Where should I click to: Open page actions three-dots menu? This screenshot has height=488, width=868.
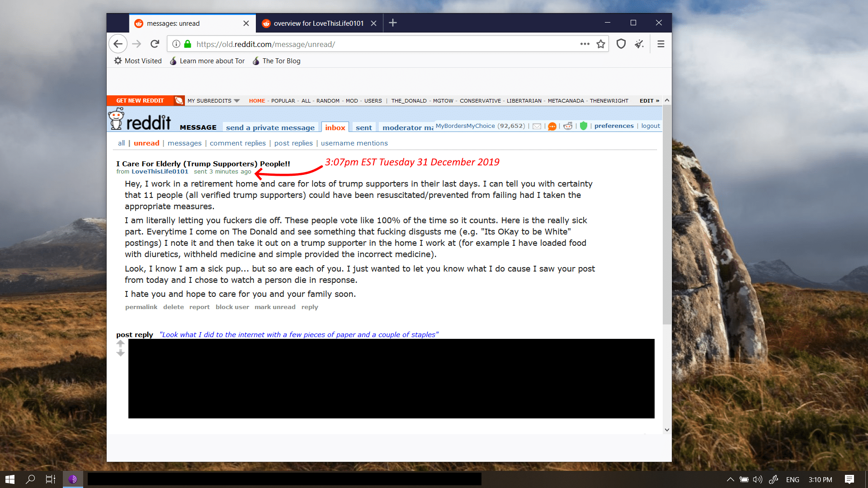tap(585, 44)
